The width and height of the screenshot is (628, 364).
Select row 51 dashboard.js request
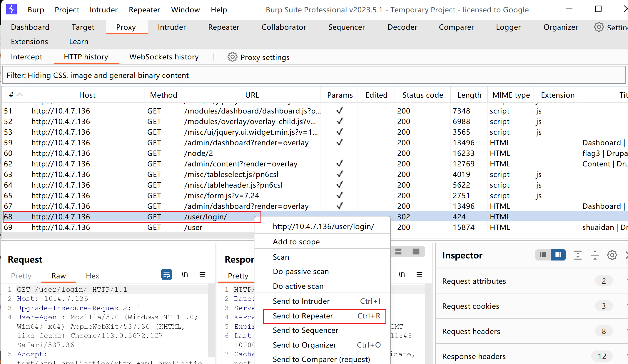coord(315,111)
